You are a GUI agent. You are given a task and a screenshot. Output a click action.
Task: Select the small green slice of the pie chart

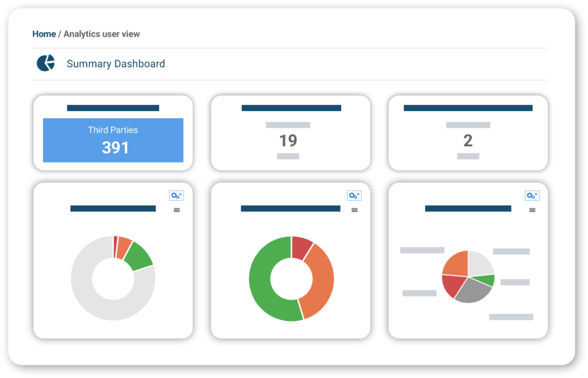point(487,280)
